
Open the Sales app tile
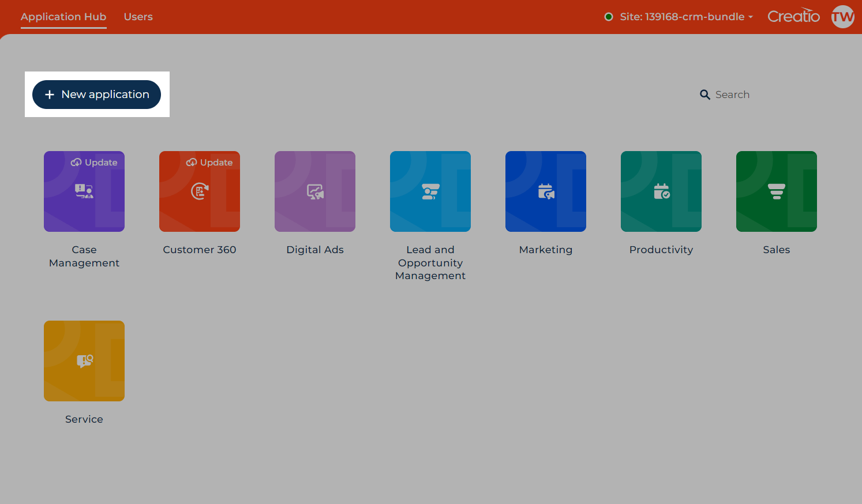777,191
